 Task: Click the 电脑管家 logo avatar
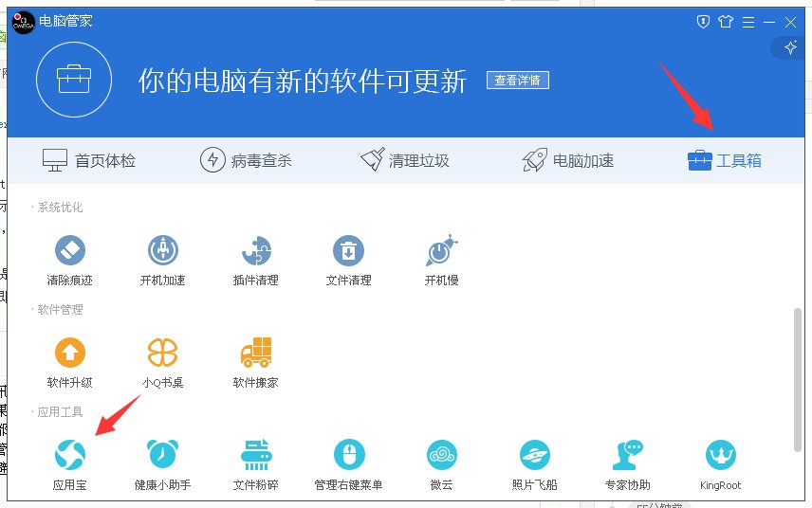24,22
